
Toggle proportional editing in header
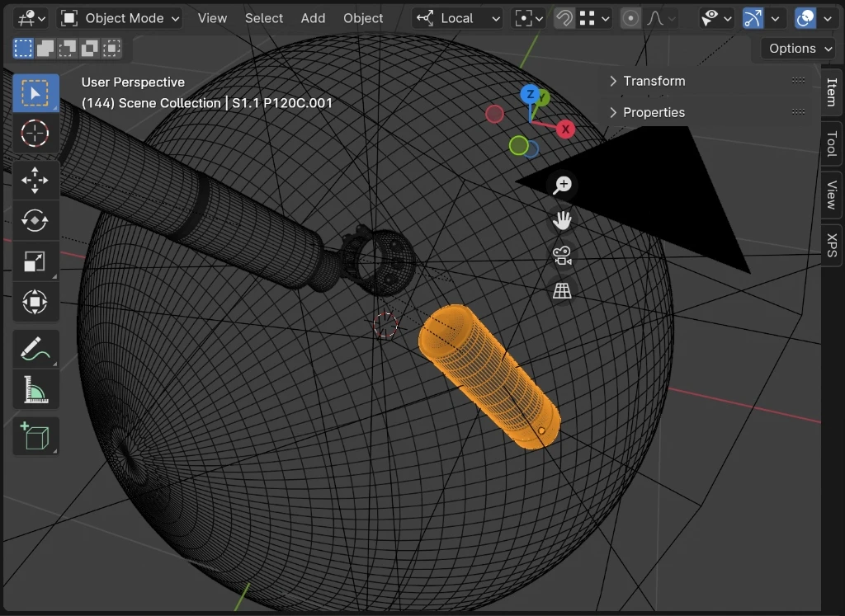coord(630,18)
